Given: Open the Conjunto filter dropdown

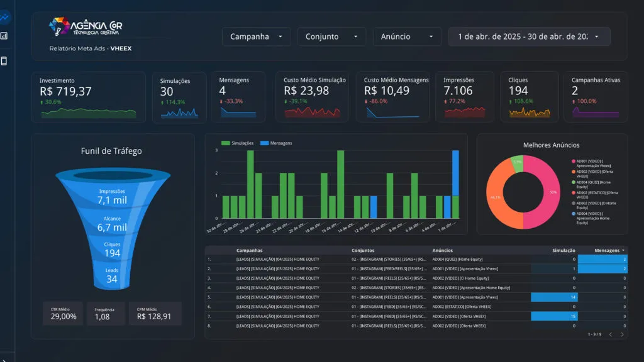Looking at the screenshot, I should (x=331, y=36).
